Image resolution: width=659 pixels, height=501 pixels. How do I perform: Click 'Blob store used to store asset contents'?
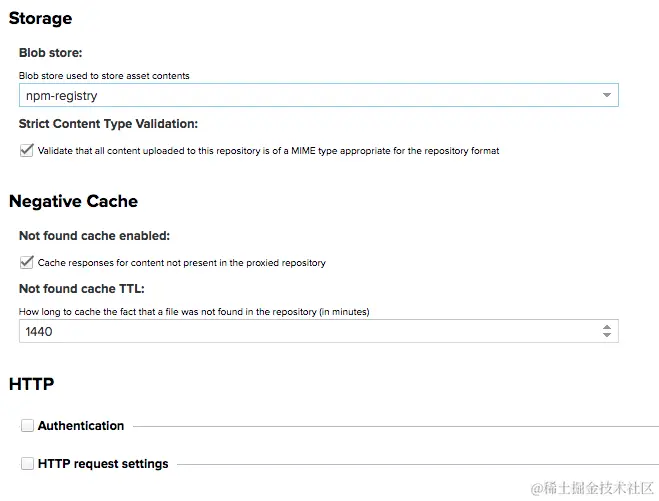(x=104, y=76)
